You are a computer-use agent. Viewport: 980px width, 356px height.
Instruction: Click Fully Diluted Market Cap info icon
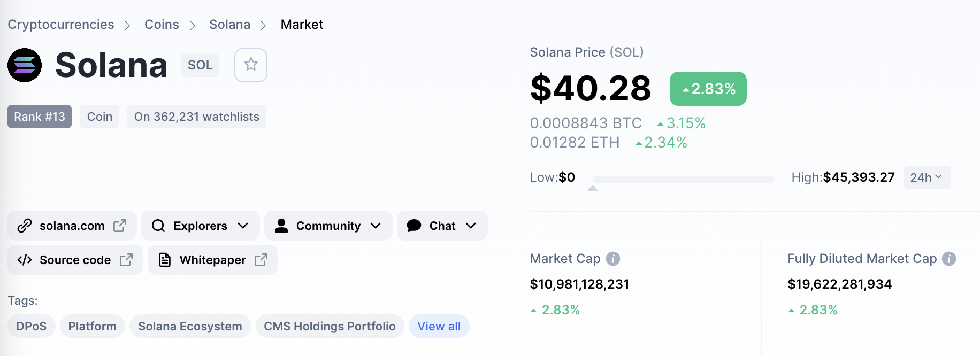[949, 259]
